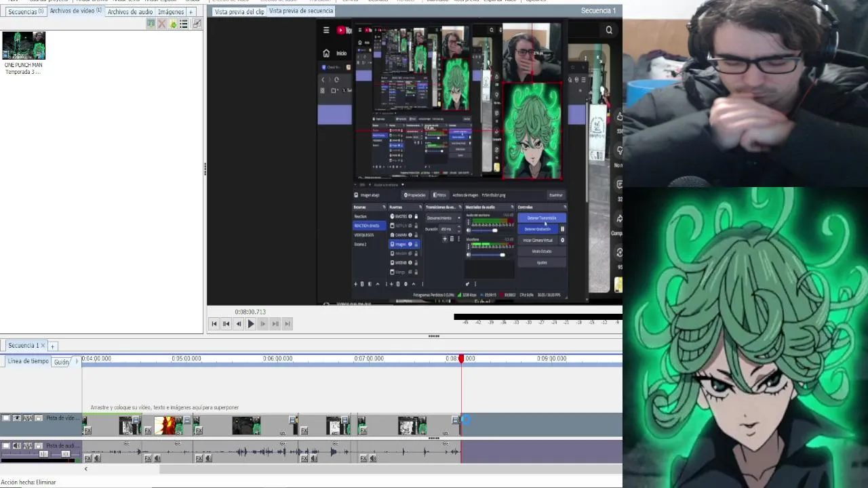Open FX on the first video clip
Viewport: 868px width, 488px height.
pos(87,431)
